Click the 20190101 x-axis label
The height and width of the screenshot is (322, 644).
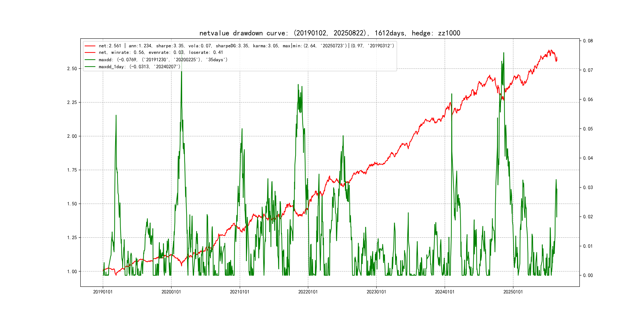pos(103,292)
